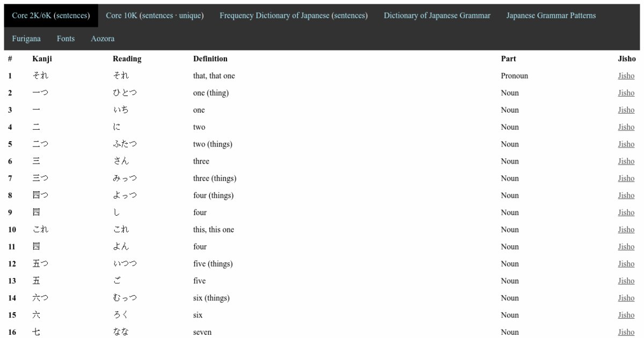The height and width of the screenshot is (338, 644).
Task: Follow Jisho link for row 6 三
Action: [626, 161]
